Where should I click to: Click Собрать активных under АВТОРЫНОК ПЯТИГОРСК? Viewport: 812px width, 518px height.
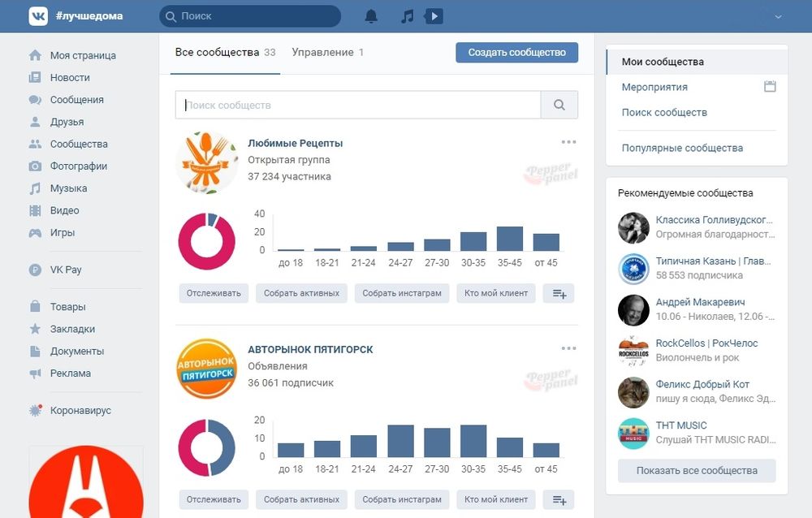301,499
